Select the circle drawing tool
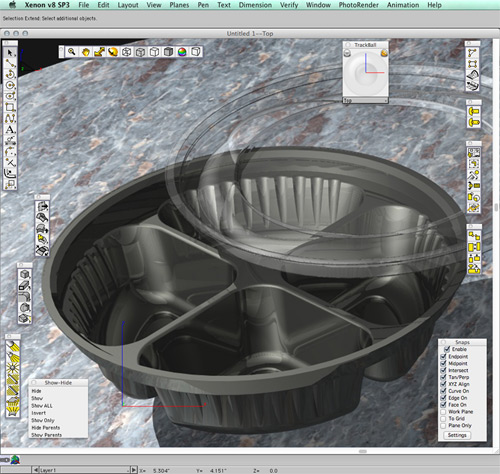 tap(10, 85)
